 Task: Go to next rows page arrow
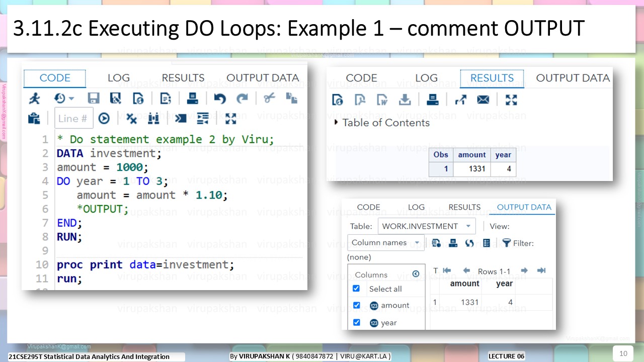[x=524, y=270]
